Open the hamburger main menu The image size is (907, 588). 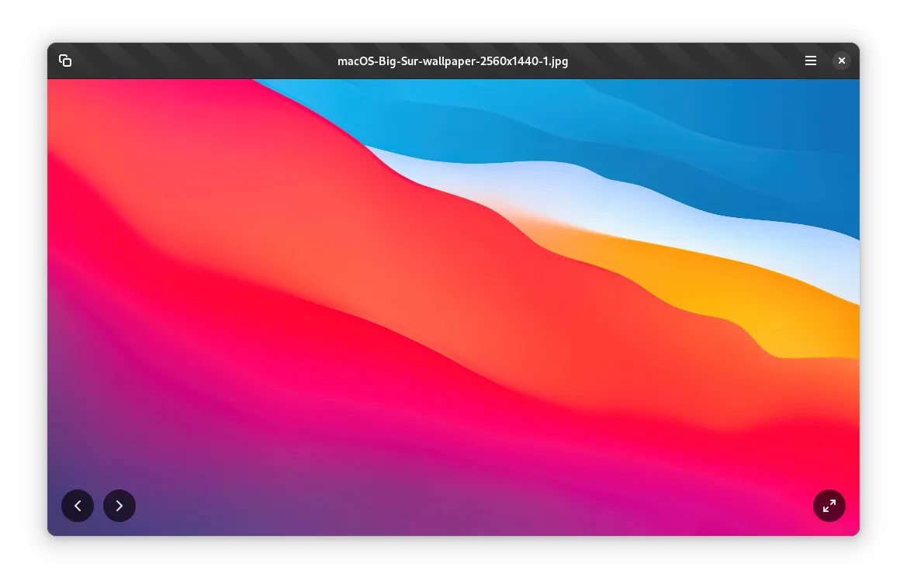coord(810,61)
